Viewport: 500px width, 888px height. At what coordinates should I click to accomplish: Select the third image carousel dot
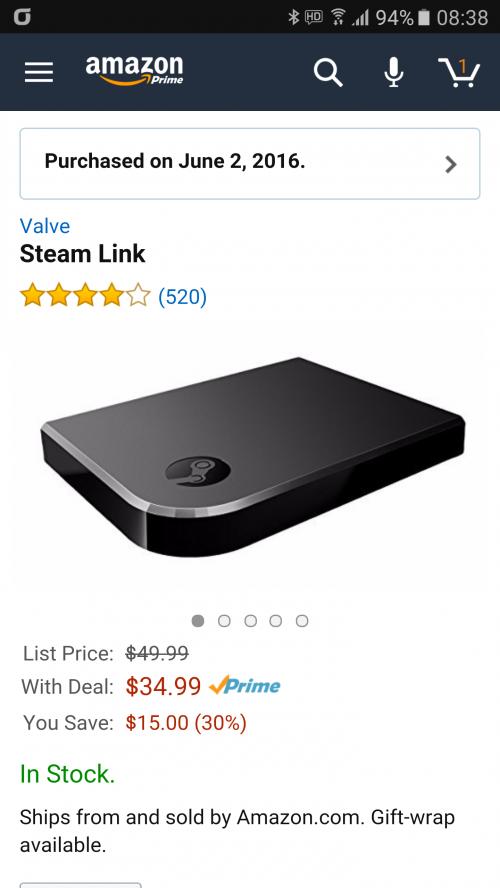tap(250, 621)
